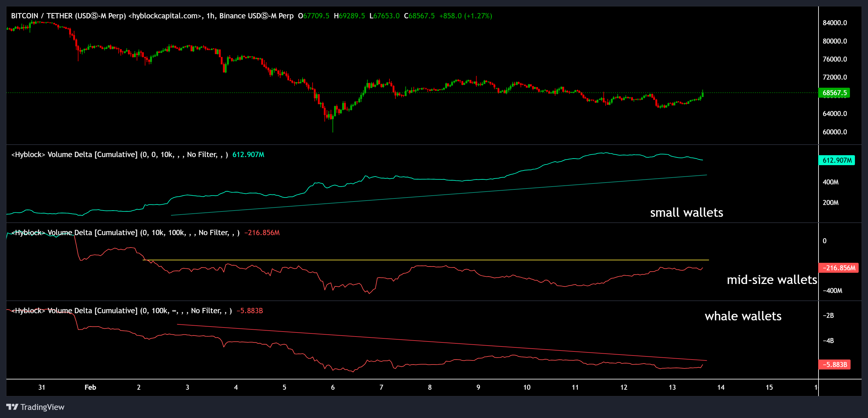
Task: Click the Feb label on the time axis
Action: click(90, 388)
